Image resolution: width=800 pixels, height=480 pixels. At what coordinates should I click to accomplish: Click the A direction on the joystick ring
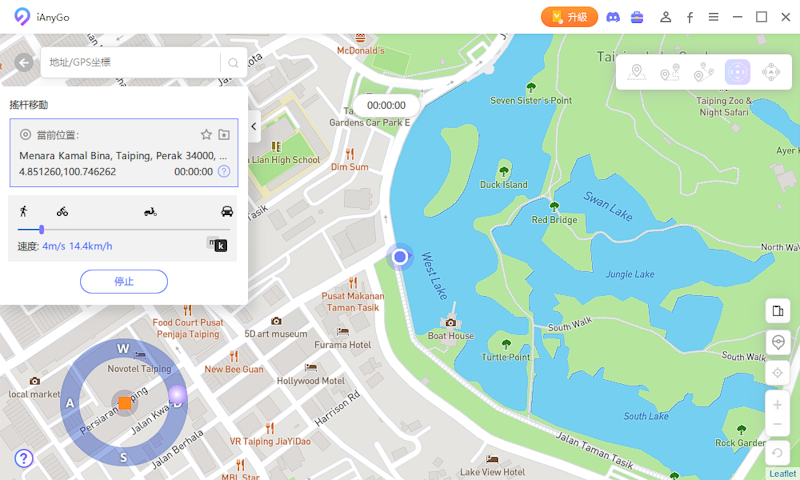click(x=70, y=403)
